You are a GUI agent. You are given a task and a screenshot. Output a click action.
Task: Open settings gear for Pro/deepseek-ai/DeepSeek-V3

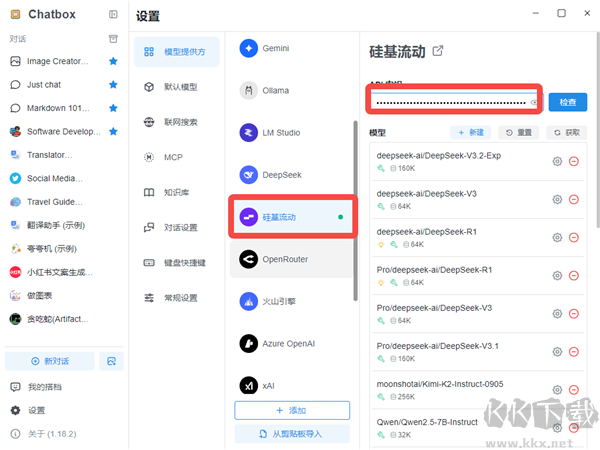(558, 314)
